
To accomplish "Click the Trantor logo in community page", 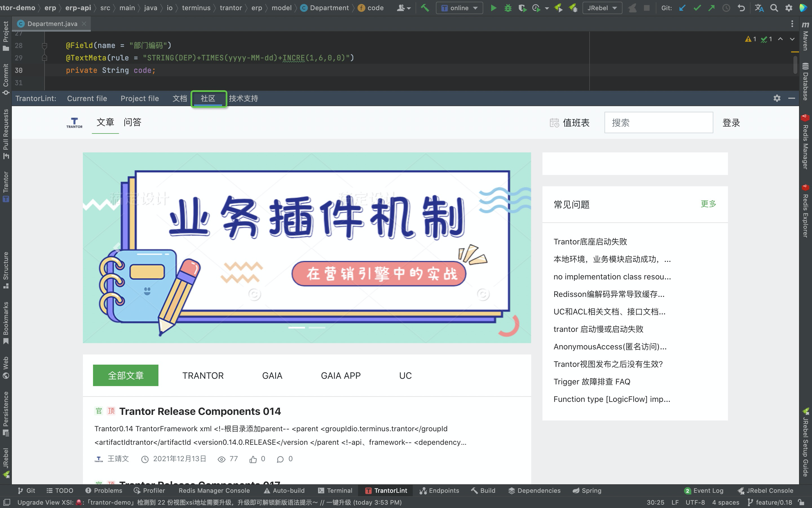I will 74,123.
